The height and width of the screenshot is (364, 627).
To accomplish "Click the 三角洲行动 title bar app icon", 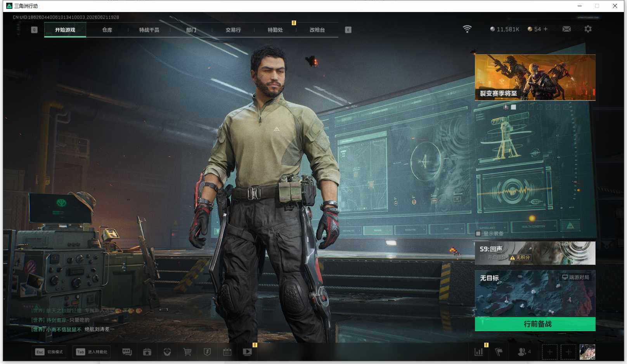I will (9, 6).
